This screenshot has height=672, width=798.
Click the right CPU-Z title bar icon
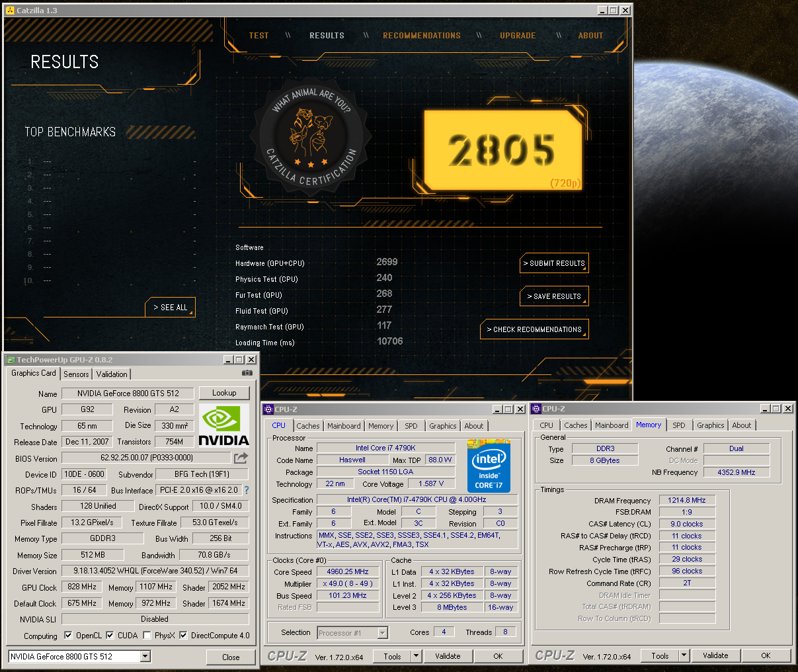[537, 409]
